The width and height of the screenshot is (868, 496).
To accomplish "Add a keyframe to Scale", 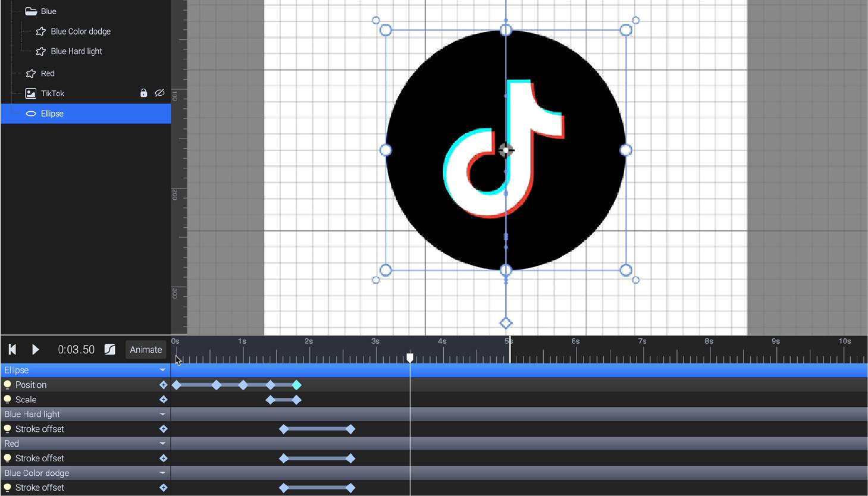I will (164, 400).
